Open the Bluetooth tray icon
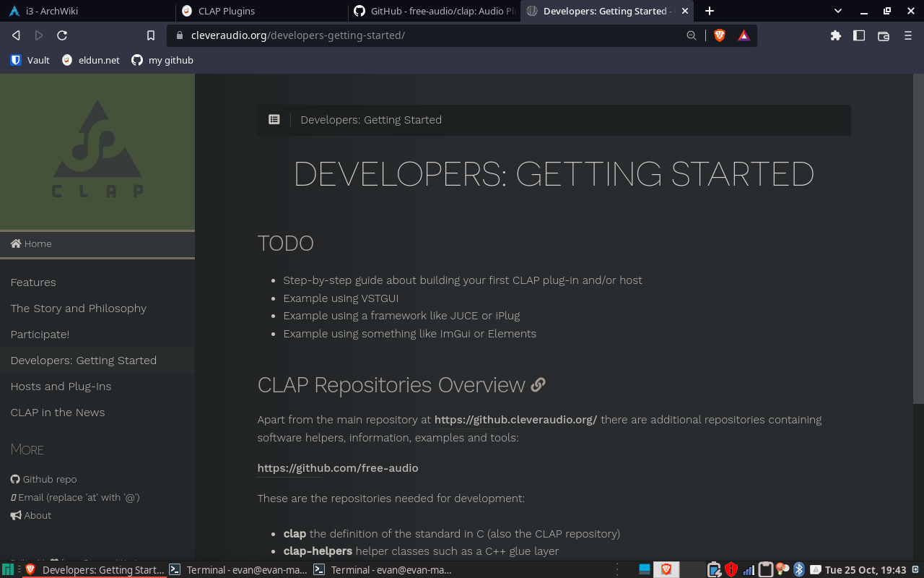This screenshot has width=924, height=578. tap(799, 570)
